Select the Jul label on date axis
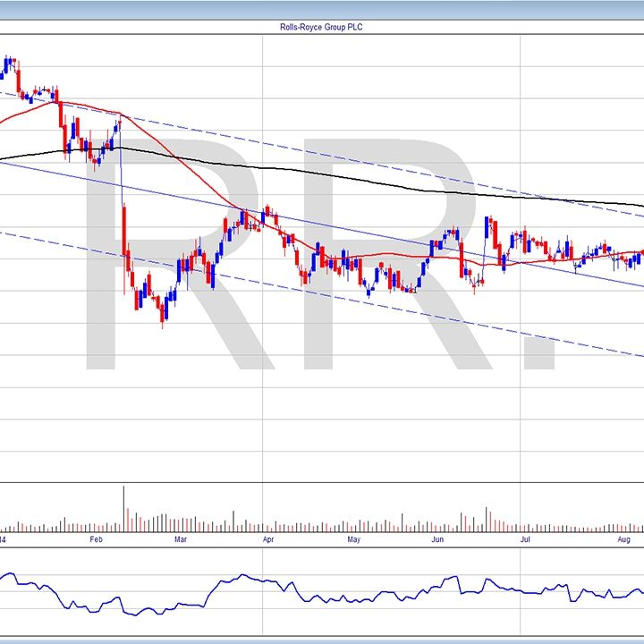The width and height of the screenshot is (644, 644). point(525,540)
